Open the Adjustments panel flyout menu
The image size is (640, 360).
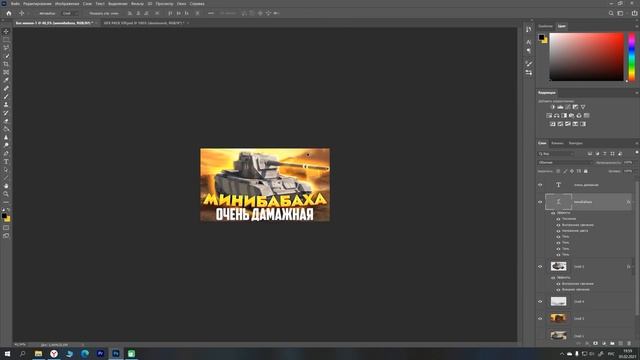[636, 93]
